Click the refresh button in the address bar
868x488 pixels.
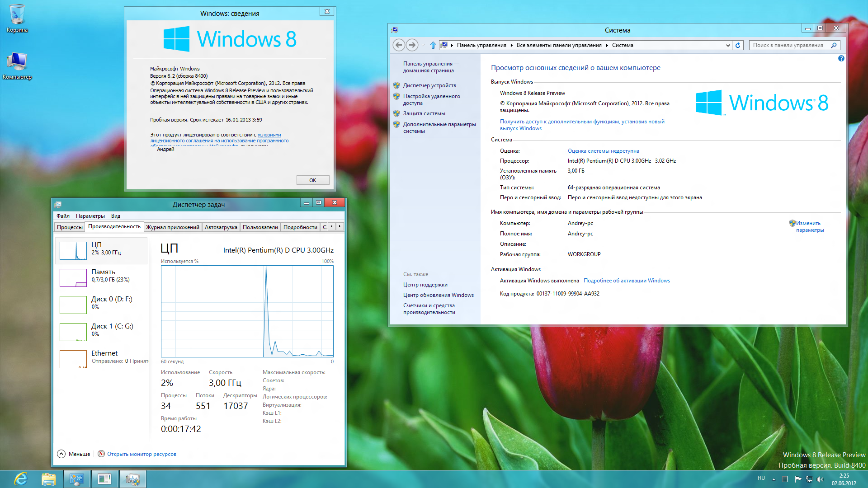point(738,45)
